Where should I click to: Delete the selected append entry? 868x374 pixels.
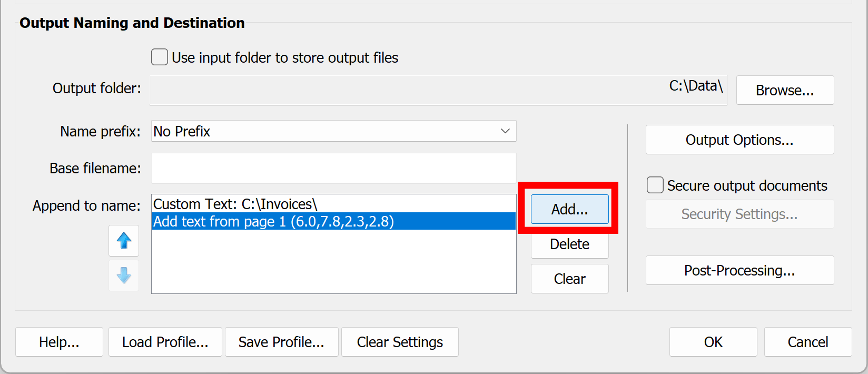click(x=569, y=244)
